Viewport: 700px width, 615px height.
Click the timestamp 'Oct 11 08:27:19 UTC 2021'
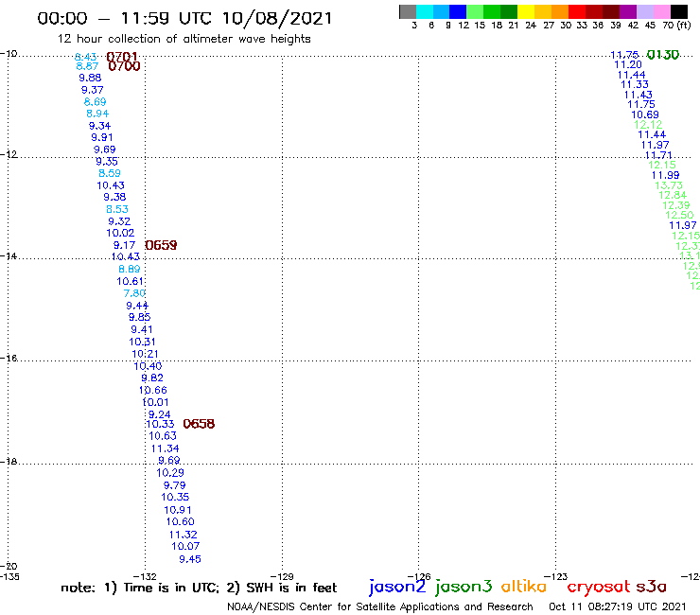[618, 606]
